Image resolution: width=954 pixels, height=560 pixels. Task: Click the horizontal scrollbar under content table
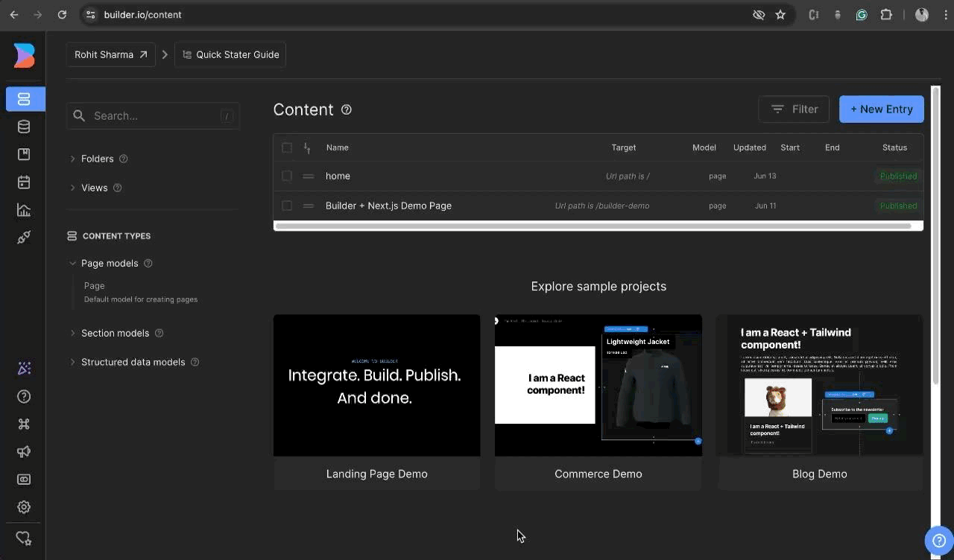[593, 226]
